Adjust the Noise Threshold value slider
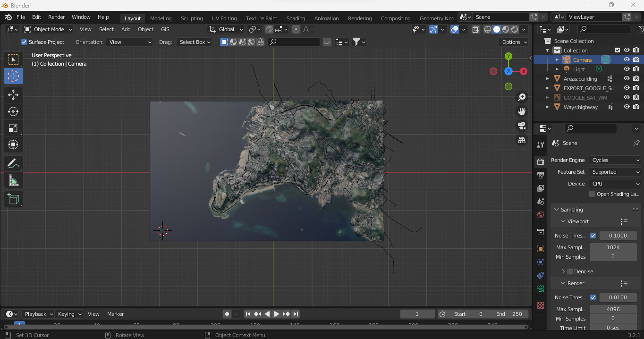The image size is (644, 339). [x=619, y=235]
